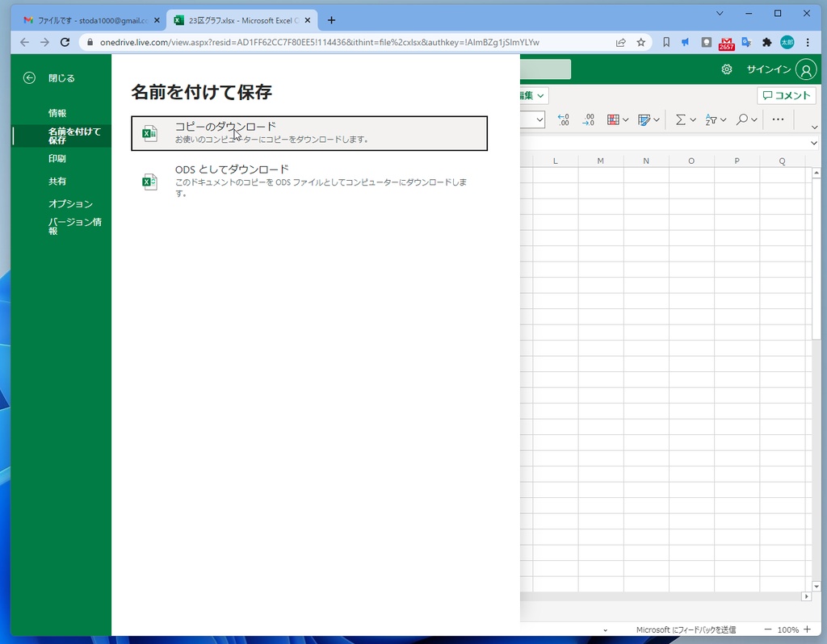This screenshot has width=827, height=644.
Task: Click サインイン to sign in
Action: coord(769,69)
